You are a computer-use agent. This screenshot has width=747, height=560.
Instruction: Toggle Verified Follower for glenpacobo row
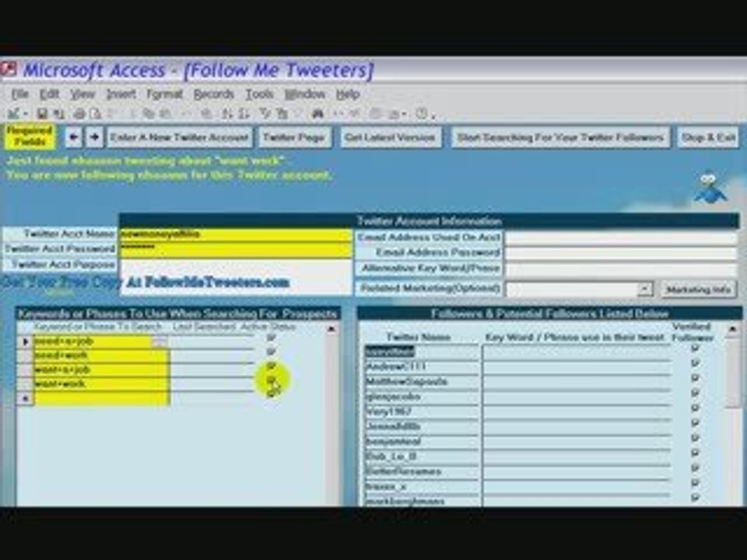click(x=695, y=393)
